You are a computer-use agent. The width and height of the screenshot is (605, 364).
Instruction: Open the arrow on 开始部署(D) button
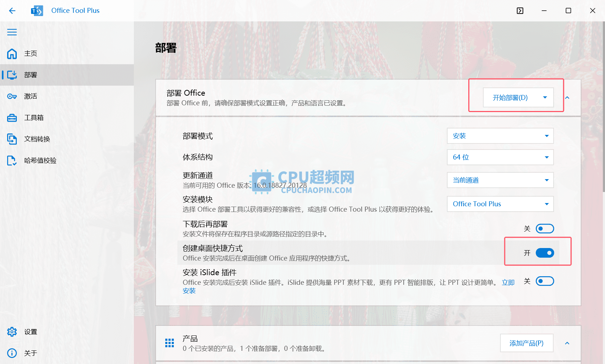(x=545, y=97)
